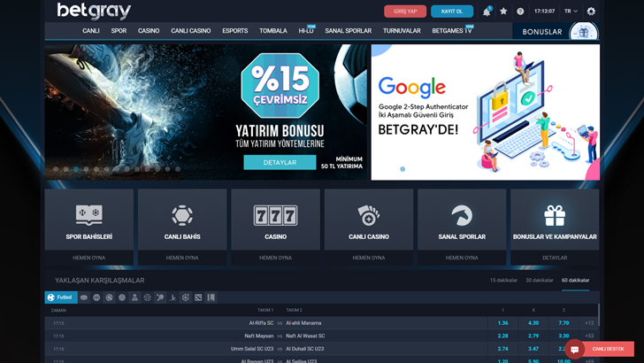This screenshot has height=363, width=644.
Task: Open favorites via the star icon
Action: coord(503,12)
